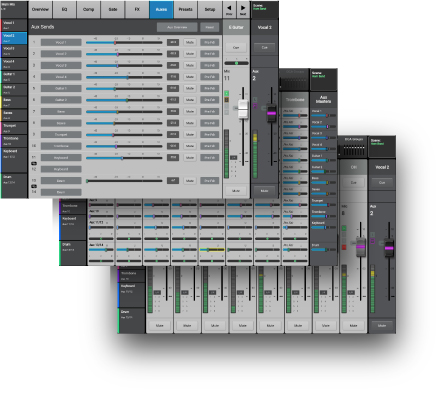
Task: Mute the Drum aux send row
Action: [x=190, y=181]
